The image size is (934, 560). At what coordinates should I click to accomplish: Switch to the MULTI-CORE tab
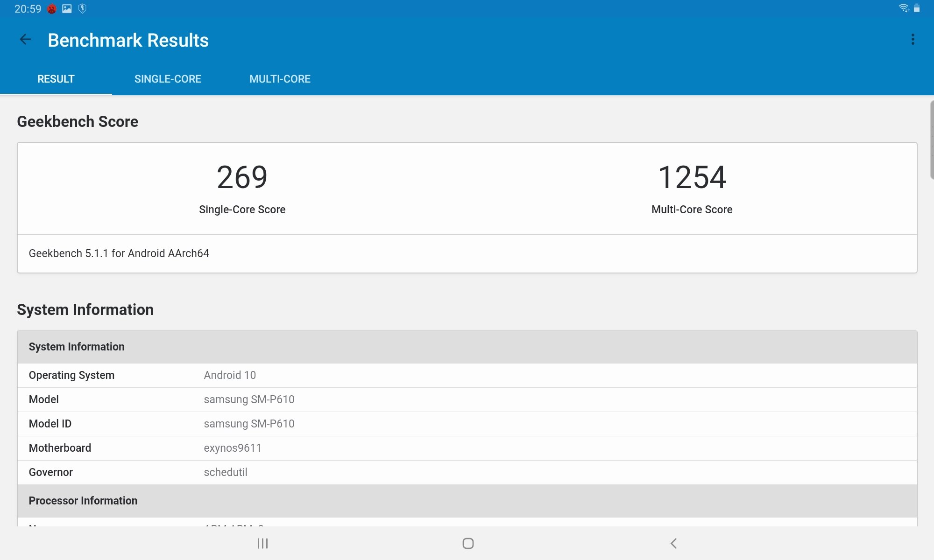point(280,79)
